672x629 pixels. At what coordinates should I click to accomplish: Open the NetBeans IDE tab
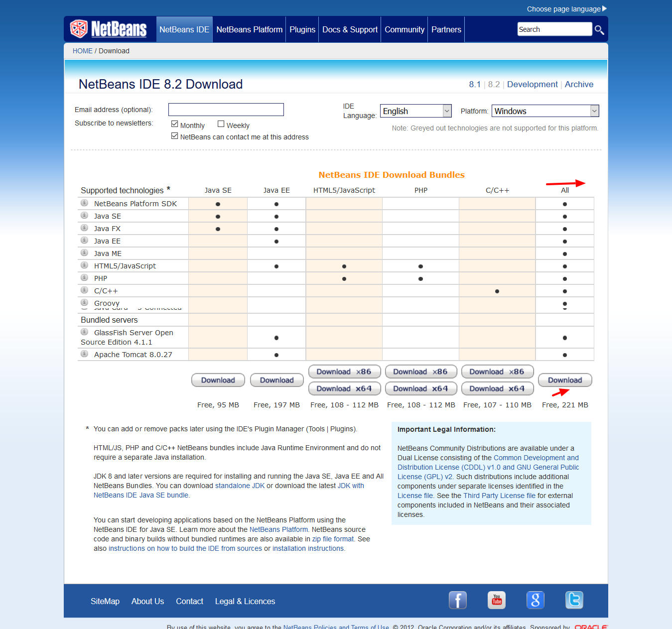click(184, 29)
